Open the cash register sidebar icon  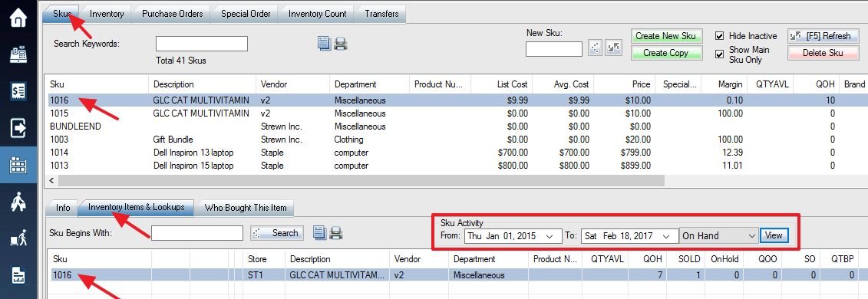pyautogui.click(x=18, y=54)
